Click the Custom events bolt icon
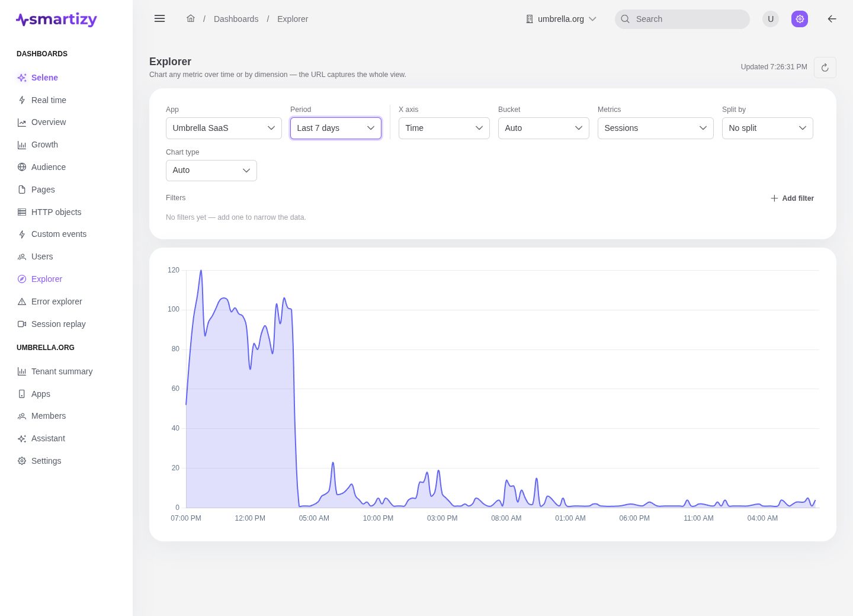The height and width of the screenshot is (616, 853). 22,235
